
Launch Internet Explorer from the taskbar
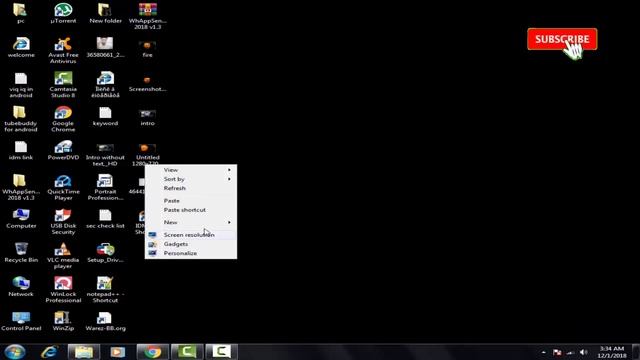(49, 351)
